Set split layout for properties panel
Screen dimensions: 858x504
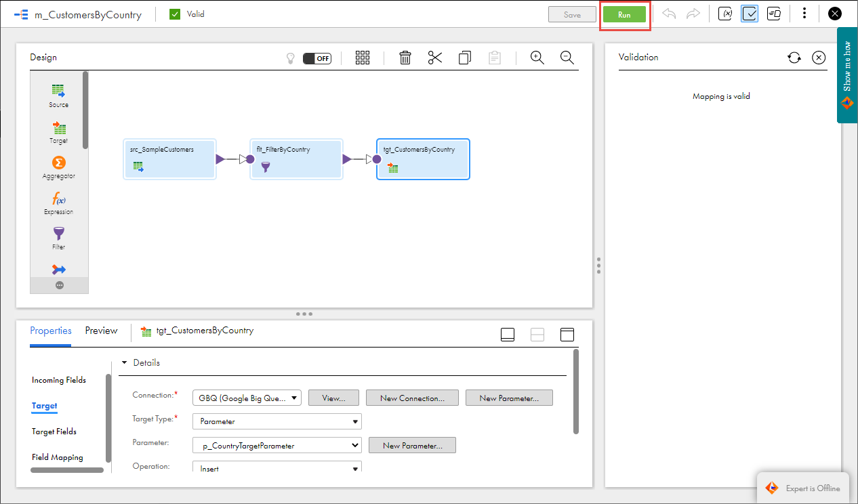tap(537, 335)
